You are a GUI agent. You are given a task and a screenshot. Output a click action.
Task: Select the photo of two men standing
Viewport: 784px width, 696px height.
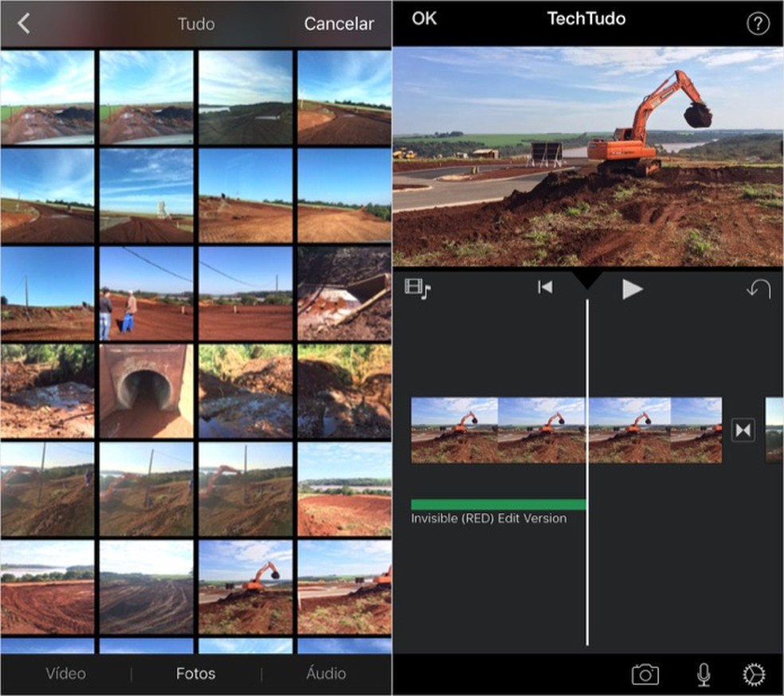(146, 293)
